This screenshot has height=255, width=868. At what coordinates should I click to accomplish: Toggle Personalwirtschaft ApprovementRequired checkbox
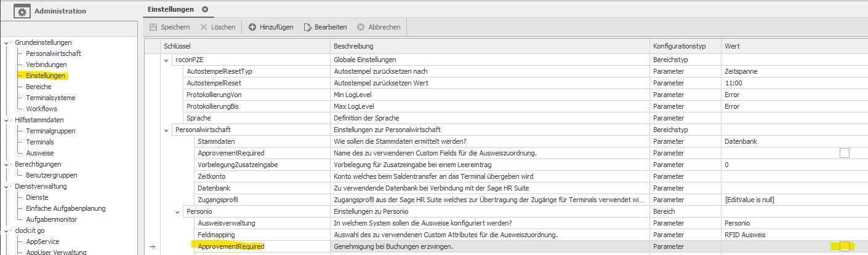click(845, 153)
